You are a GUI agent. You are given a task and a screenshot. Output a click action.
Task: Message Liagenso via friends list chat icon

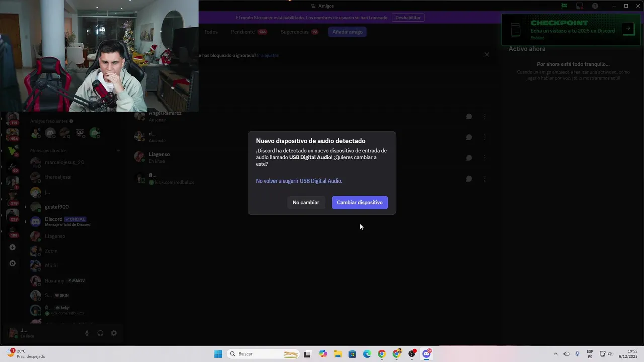[x=469, y=158]
